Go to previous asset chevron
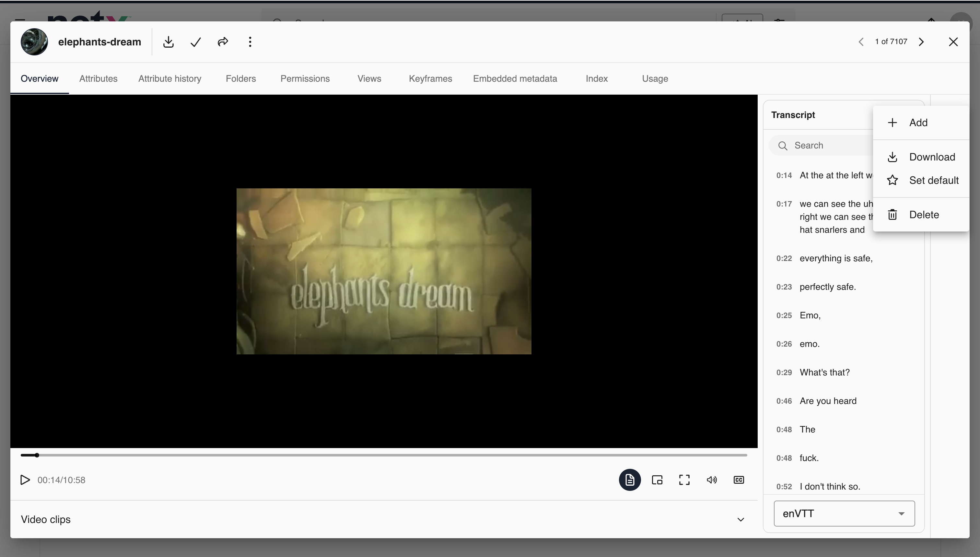This screenshot has width=980, height=557. click(x=861, y=42)
